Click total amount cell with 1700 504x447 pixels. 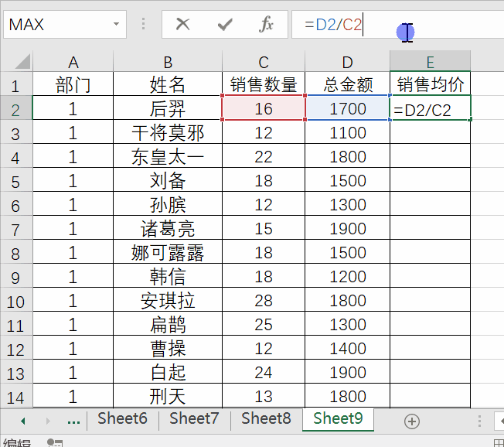(347, 108)
